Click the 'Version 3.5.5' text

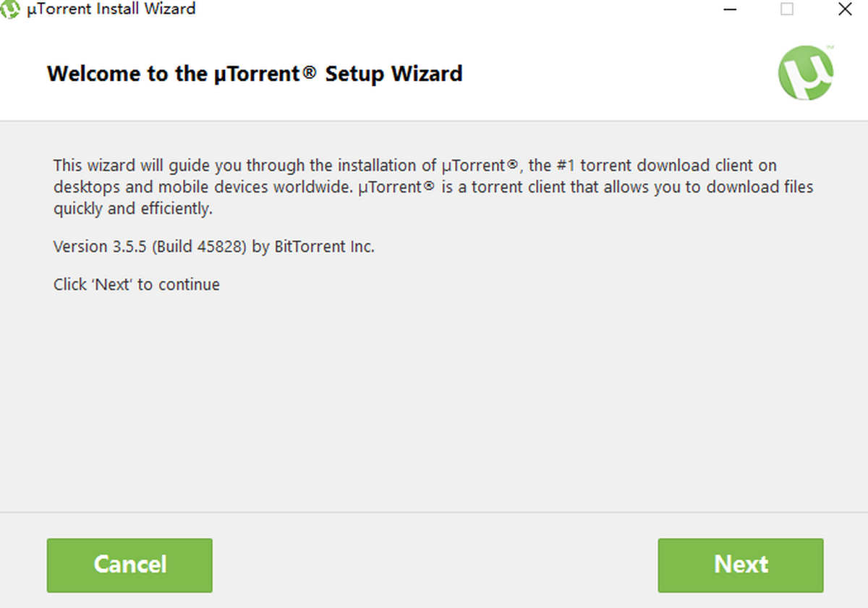pyautogui.click(x=101, y=247)
